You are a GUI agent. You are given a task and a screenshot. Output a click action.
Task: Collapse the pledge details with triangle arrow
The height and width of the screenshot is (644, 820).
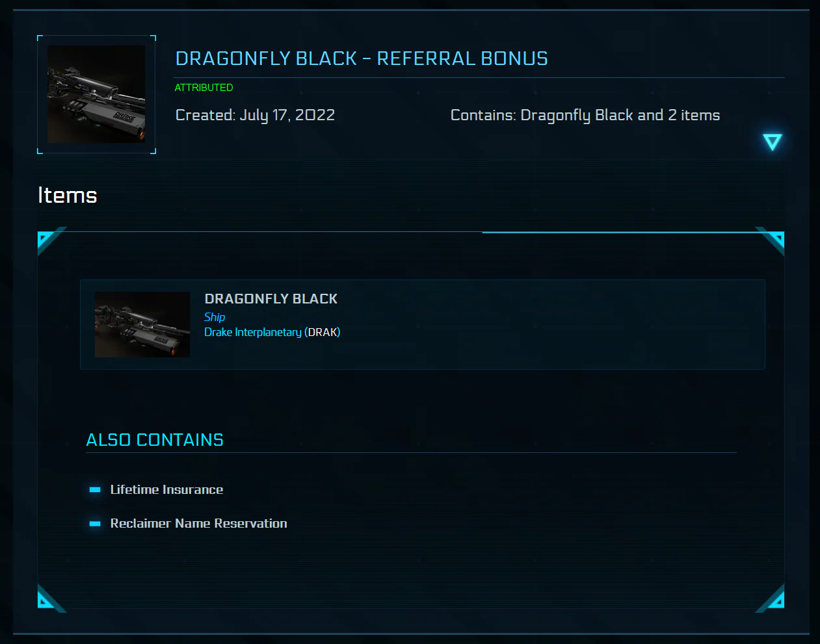(772, 142)
